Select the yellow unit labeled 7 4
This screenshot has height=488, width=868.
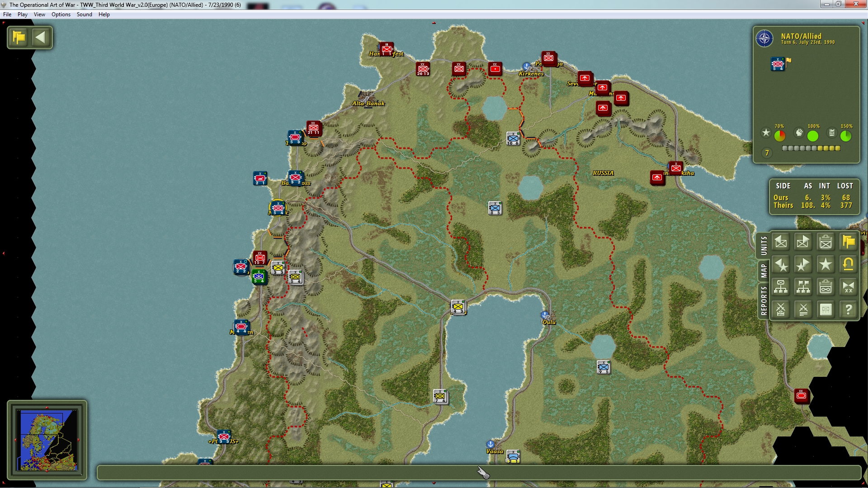[x=440, y=397]
